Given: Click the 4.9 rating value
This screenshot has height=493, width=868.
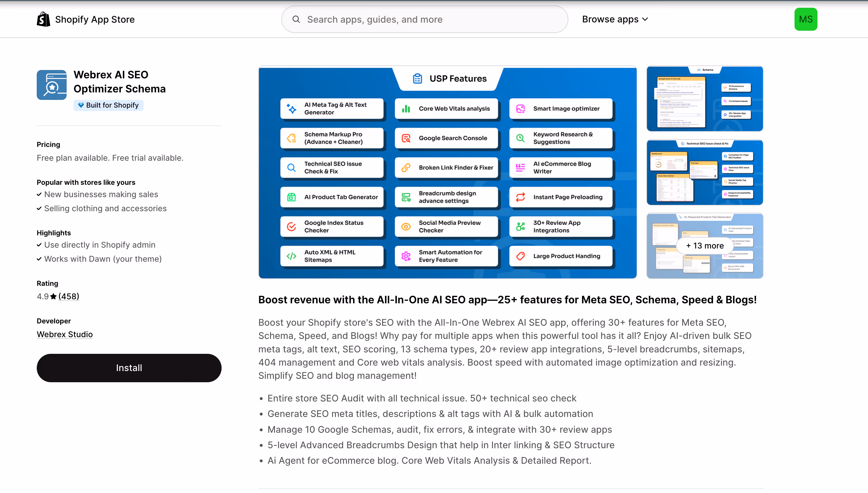Looking at the screenshot, I should (43, 297).
